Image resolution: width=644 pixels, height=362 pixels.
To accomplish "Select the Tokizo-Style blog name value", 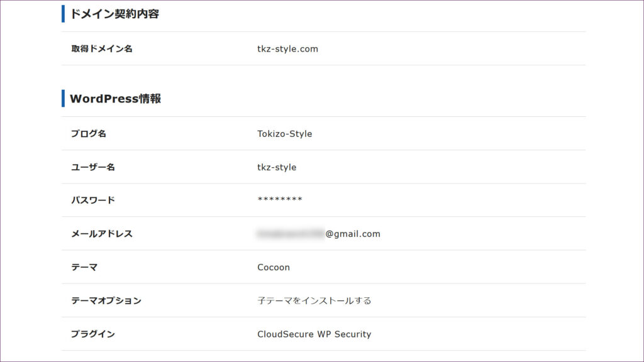I will (284, 133).
